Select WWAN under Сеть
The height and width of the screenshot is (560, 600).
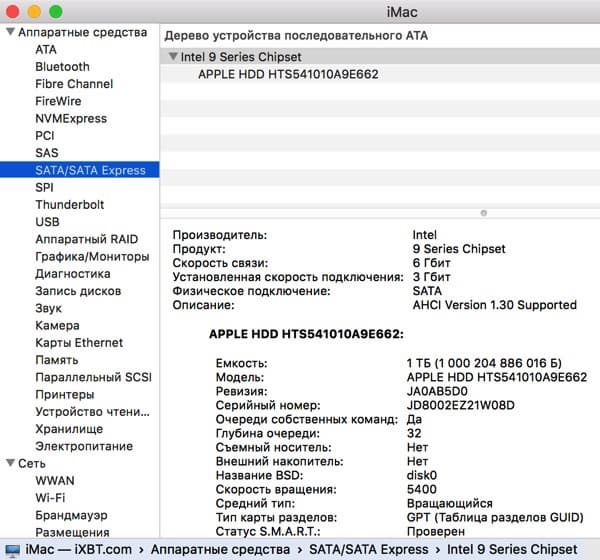point(55,480)
